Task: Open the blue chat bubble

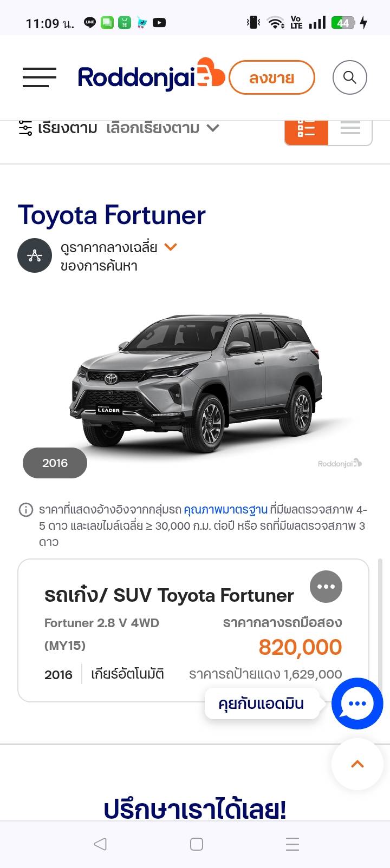Action: click(357, 703)
